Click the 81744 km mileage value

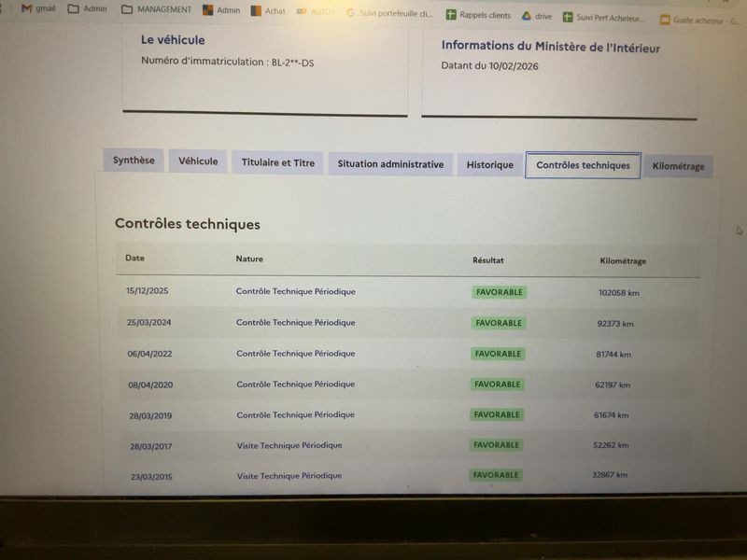click(x=613, y=355)
